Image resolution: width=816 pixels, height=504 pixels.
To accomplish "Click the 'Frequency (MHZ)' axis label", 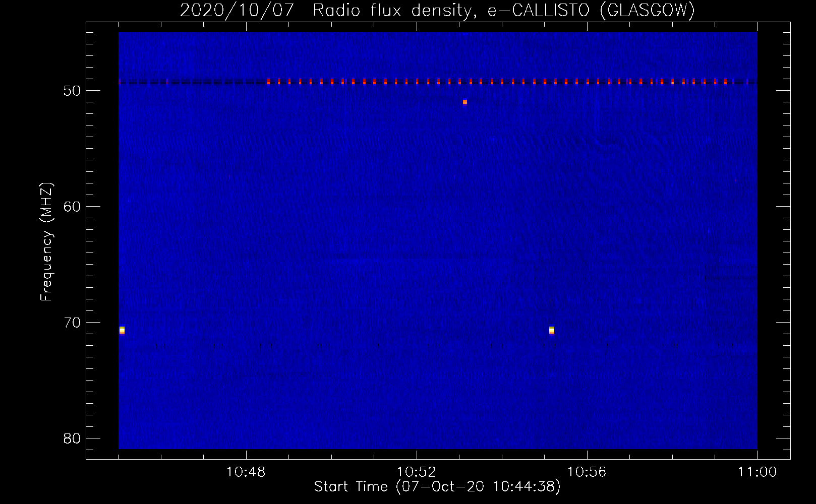I will pyautogui.click(x=46, y=242).
